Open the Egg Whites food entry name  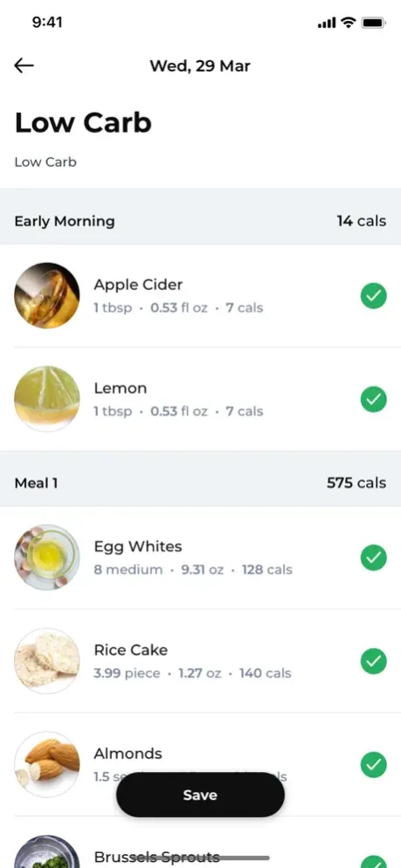[138, 547]
